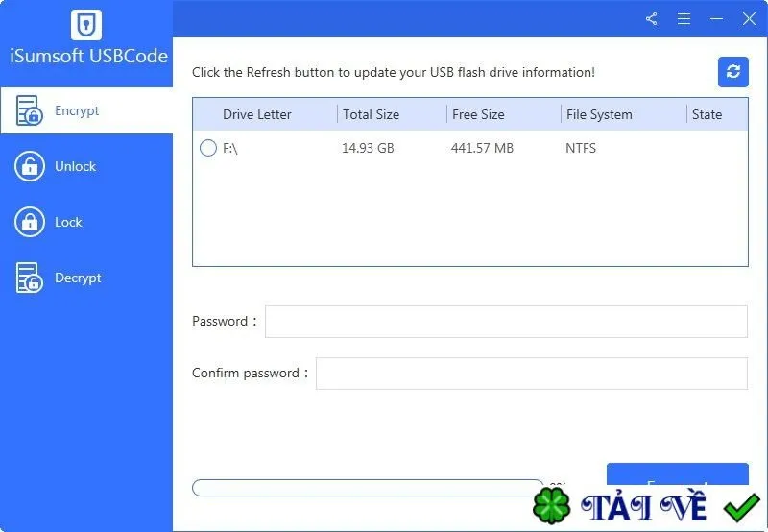Click the encryption progress bar

pyautogui.click(x=368, y=488)
